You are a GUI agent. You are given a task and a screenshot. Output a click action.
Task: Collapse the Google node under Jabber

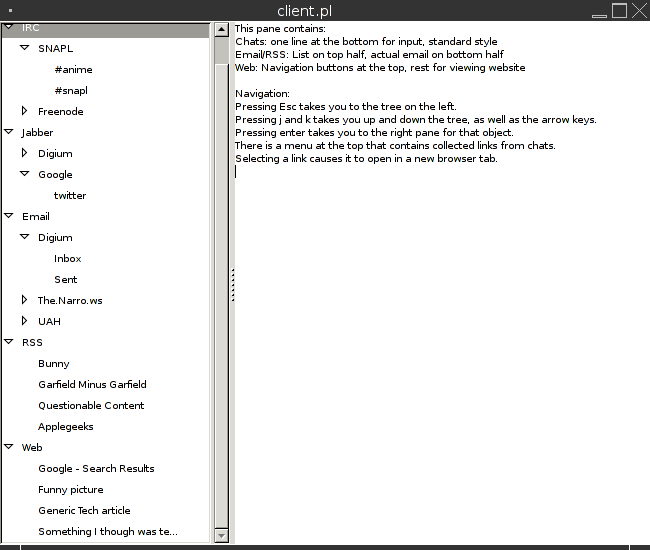25,174
